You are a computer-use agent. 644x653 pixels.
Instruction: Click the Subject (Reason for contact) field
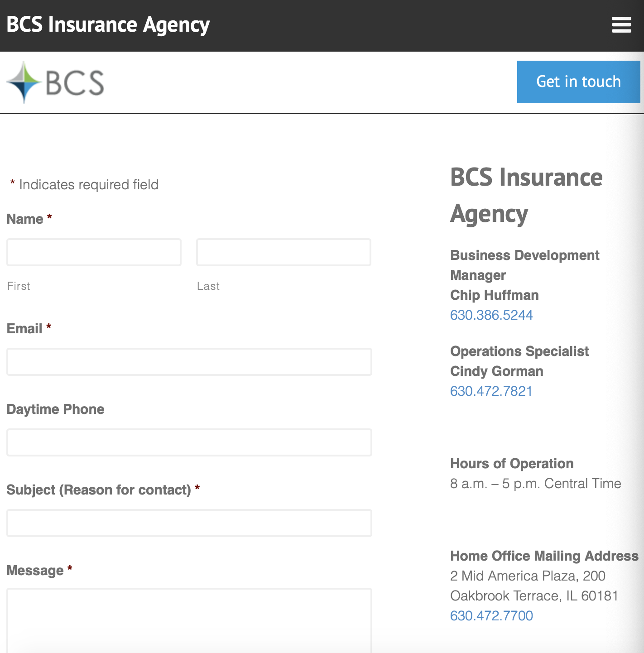click(189, 523)
